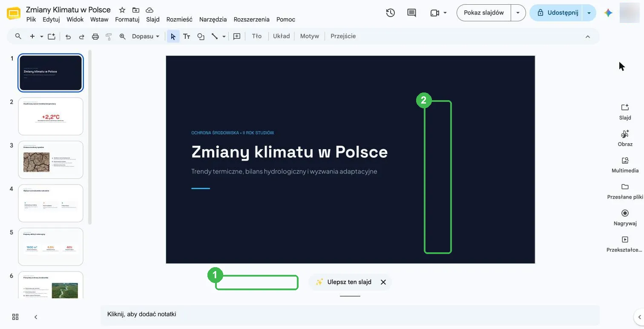The width and height of the screenshot is (644, 329).
Task: Open the Rozmieść menu
Action: point(179,19)
